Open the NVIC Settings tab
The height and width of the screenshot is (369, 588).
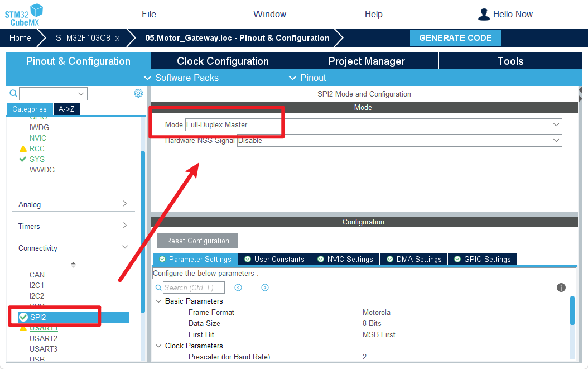pyautogui.click(x=346, y=260)
